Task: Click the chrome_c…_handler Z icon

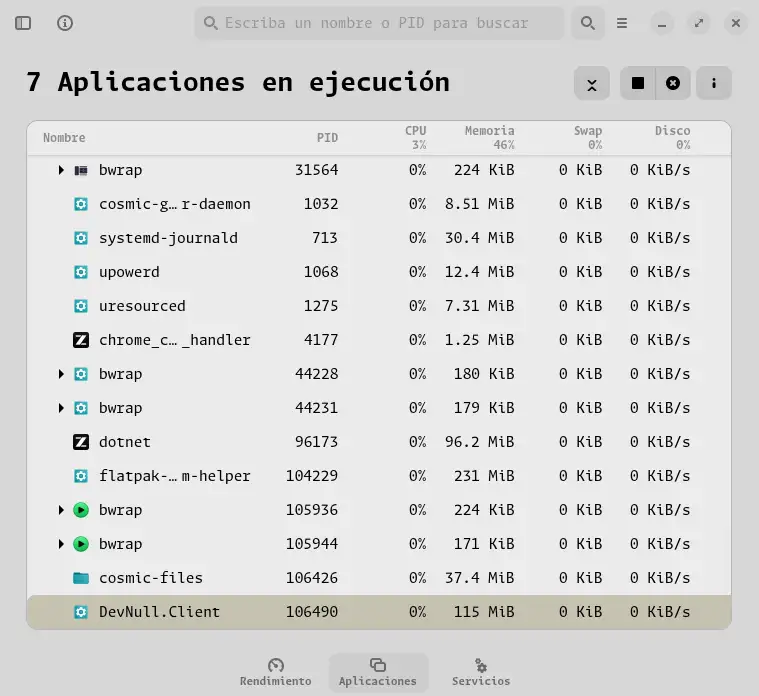Action: tap(81, 340)
